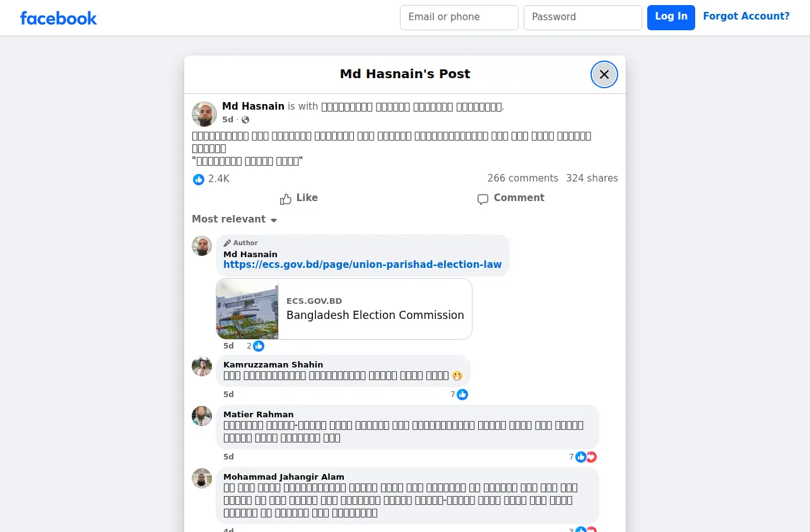810x532 pixels.
Task: Focus the Password field
Action: [583, 18]
